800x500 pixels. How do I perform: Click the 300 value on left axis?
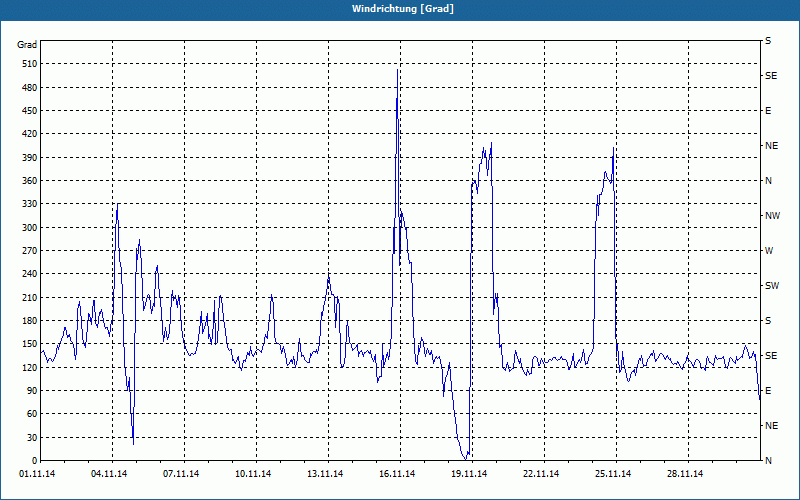point(31,228)
